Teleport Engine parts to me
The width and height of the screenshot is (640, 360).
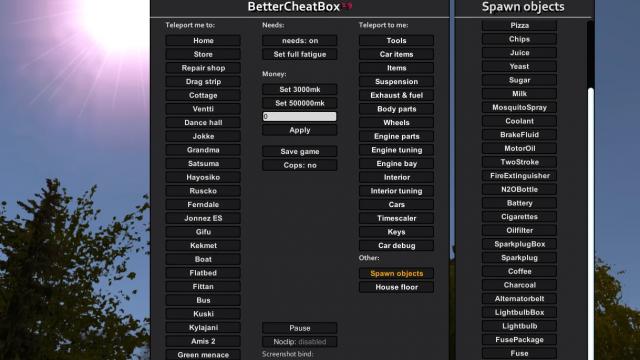coord(396,136)
